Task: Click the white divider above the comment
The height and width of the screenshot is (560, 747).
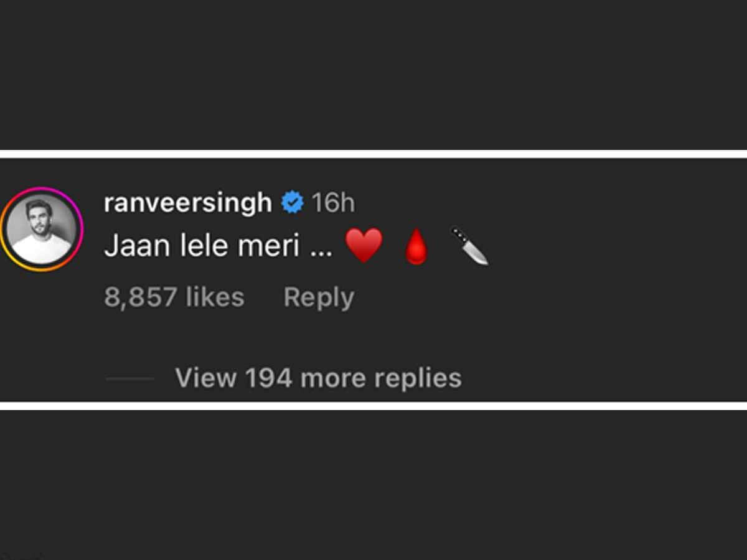Action: 374,154
